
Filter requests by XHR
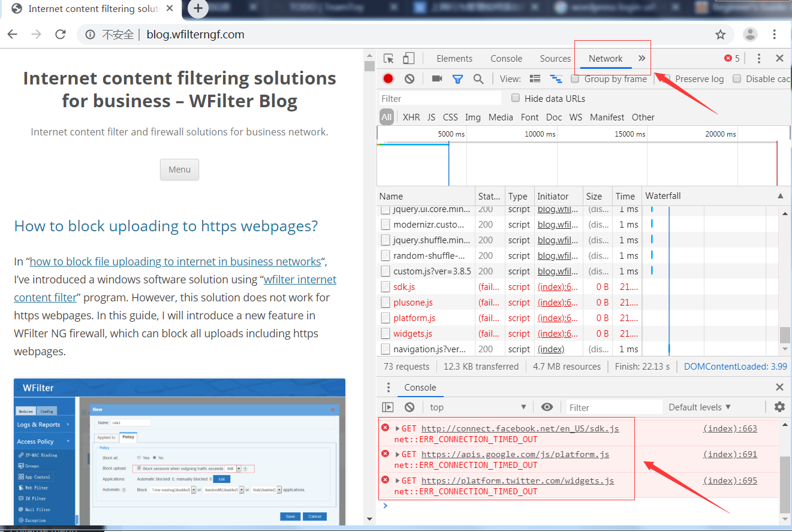411,117
